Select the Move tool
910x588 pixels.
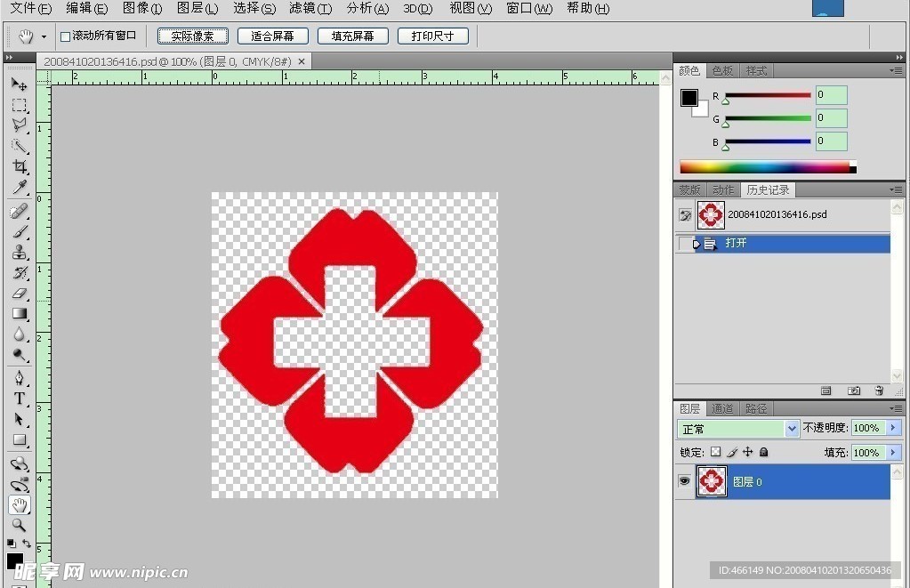coord(19,84)
